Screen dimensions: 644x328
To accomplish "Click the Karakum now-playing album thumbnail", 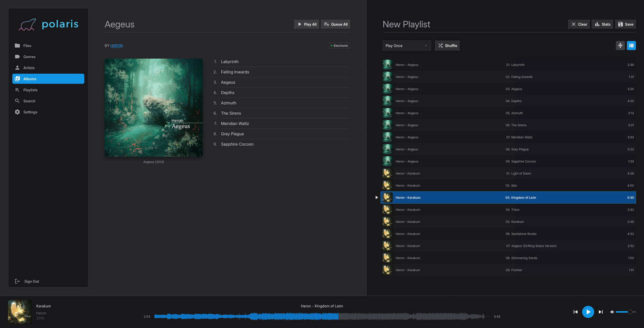I will click(20, 312).
